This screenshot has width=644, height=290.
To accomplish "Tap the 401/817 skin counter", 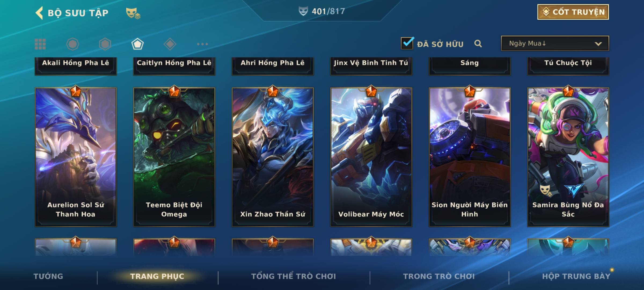I will [x=322, y=11].
